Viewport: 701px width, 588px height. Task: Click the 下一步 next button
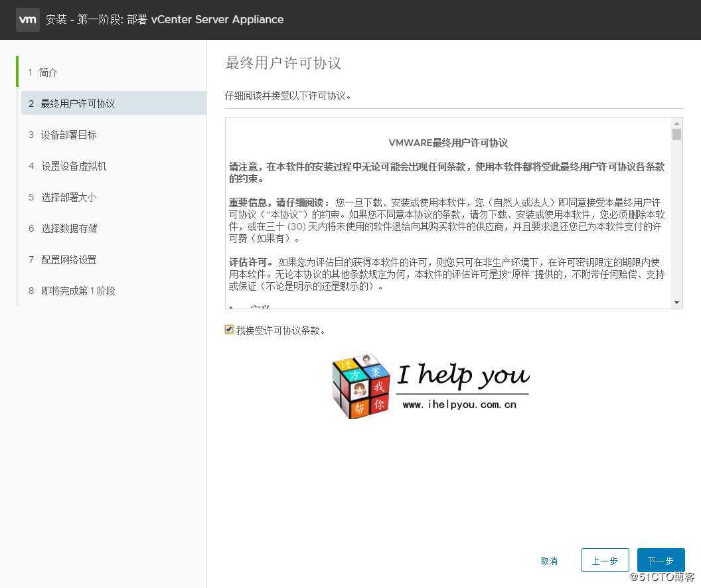(x=661, y=560)
